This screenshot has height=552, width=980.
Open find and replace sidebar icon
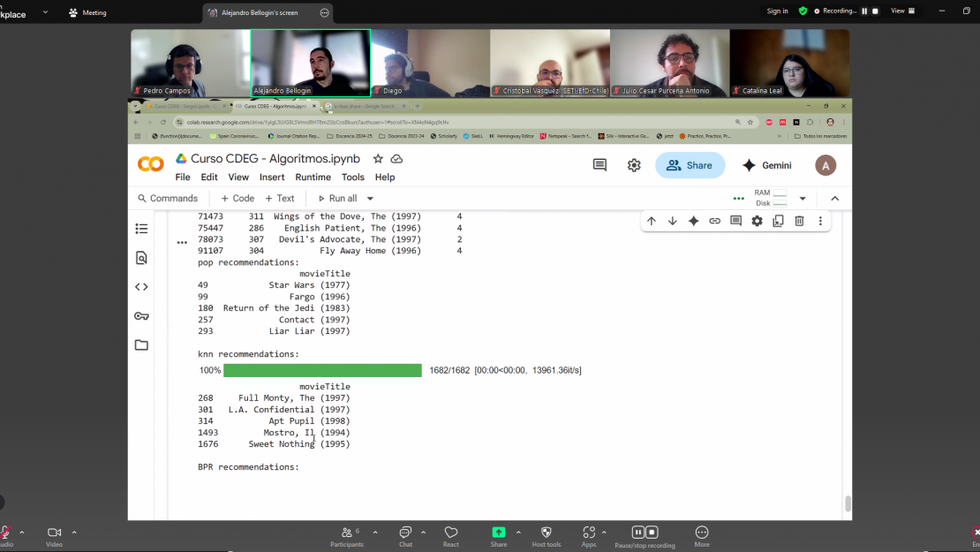pos(142,258)
